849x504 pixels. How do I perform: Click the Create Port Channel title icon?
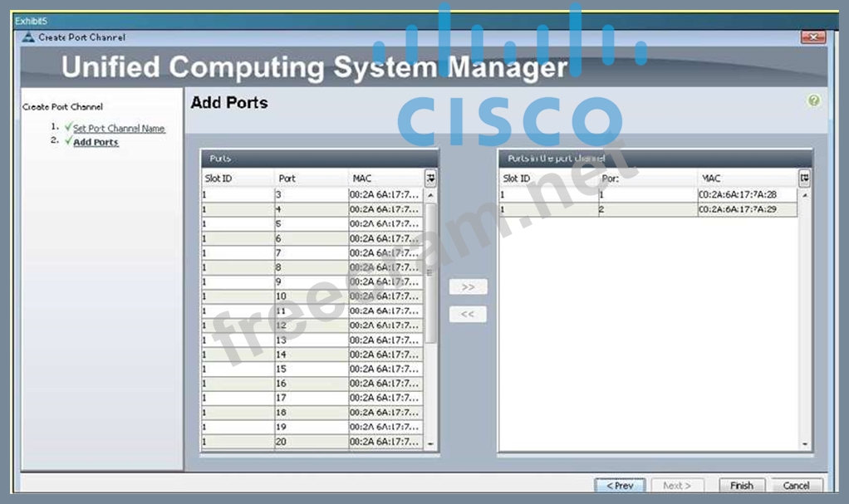[x=28, y=37]
